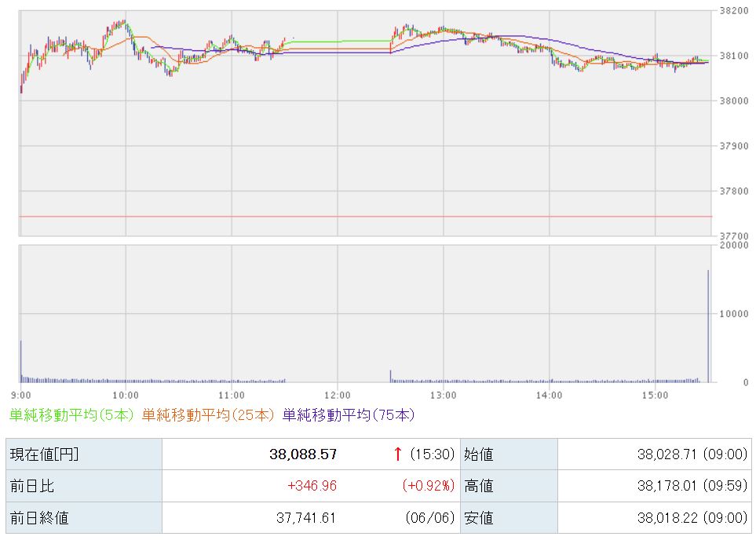Click the 前日終値 value 37,741.61
Image resolution: width=756 pixels, height=540 pixels.
[305, 518]
